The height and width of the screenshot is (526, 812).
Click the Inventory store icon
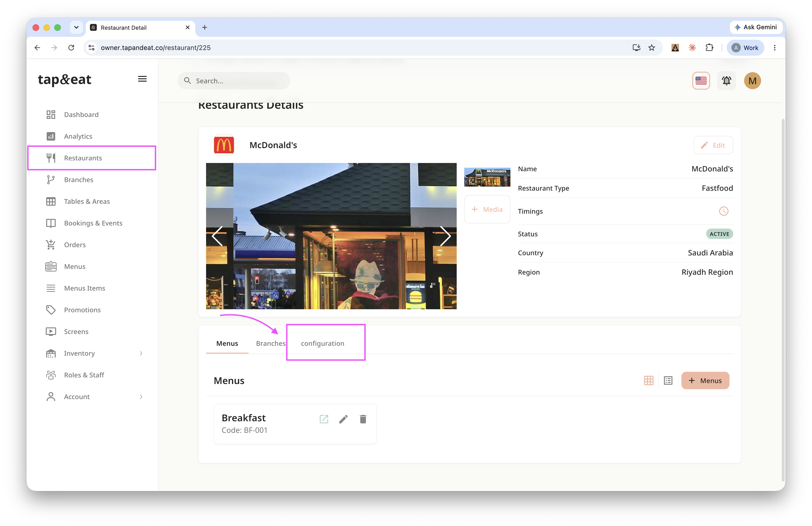51,353
